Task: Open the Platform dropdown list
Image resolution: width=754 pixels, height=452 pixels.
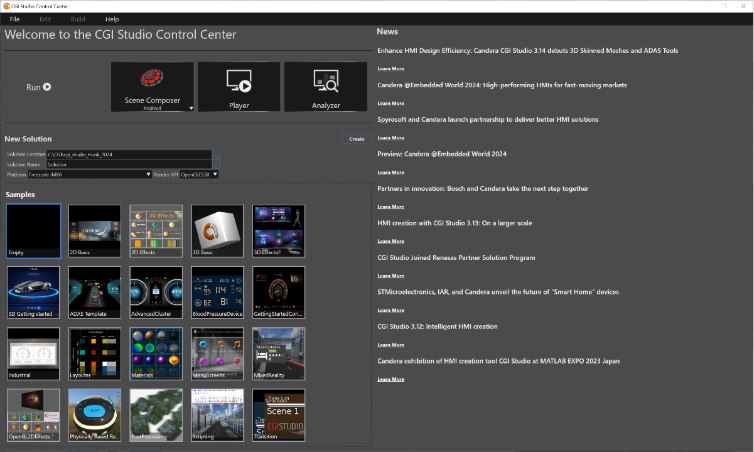Action: [89, 175]
